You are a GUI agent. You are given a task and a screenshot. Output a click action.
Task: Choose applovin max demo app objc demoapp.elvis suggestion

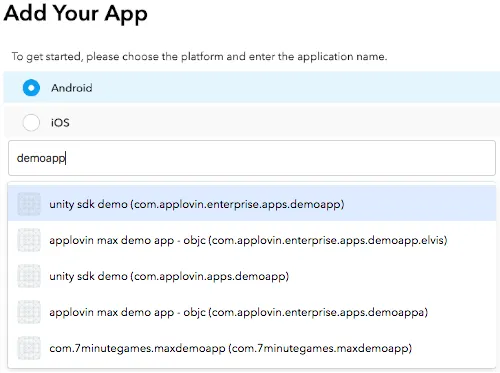coord(252,240)
